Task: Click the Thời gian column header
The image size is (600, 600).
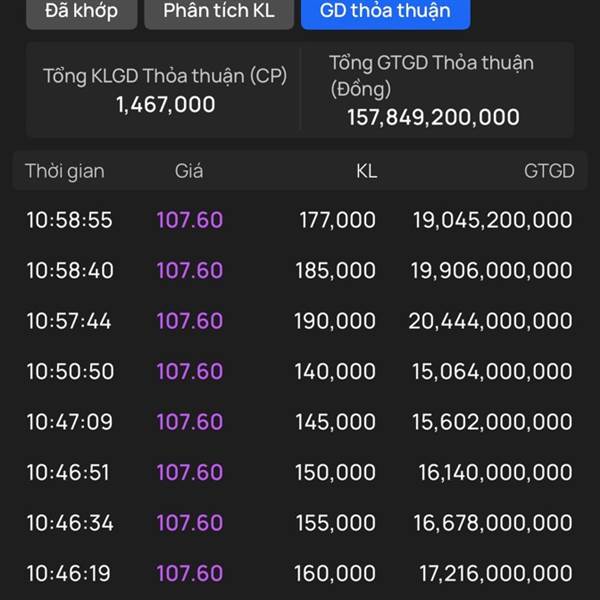Action: click(65, 171)
